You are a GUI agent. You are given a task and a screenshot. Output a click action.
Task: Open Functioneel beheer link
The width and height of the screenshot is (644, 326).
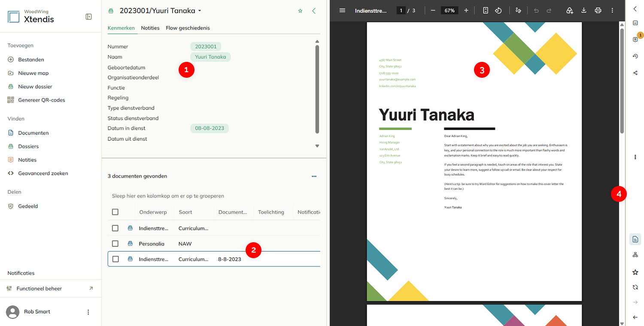50,289
